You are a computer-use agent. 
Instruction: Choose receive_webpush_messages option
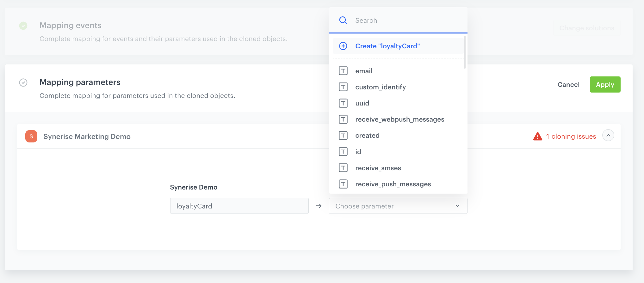399,119
